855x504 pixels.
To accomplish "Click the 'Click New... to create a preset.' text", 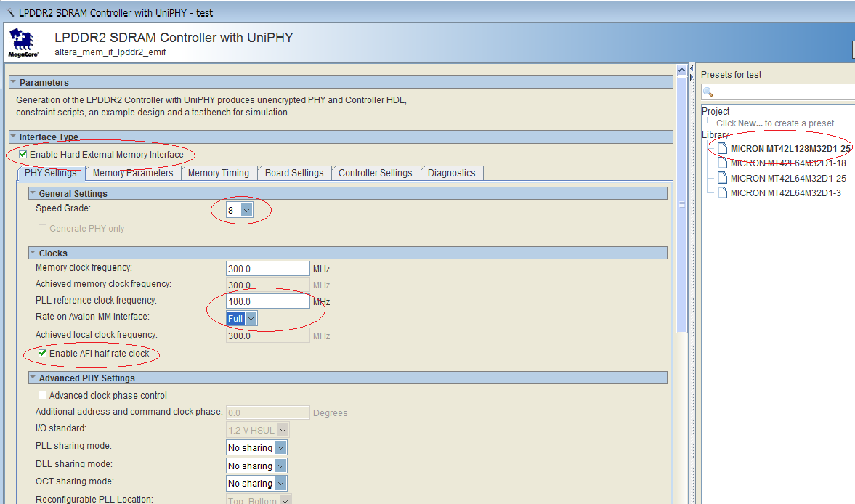I will [x=776, y=123].
